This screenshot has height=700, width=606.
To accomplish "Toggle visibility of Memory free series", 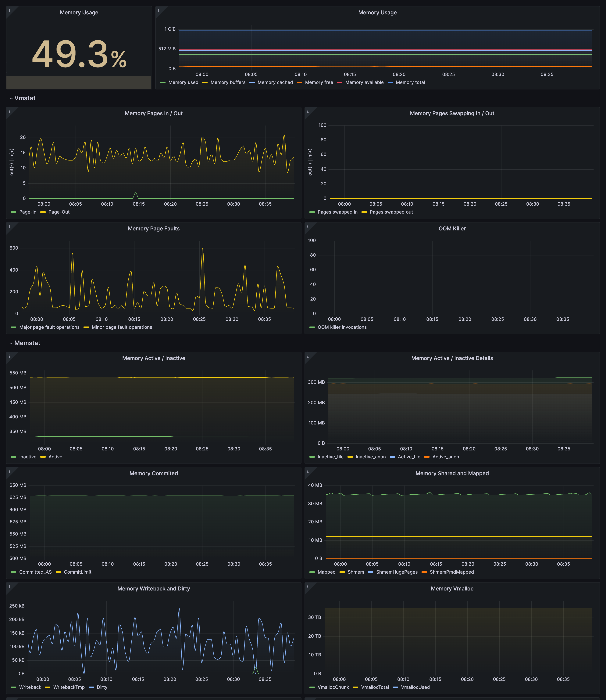I will (319, 82).
